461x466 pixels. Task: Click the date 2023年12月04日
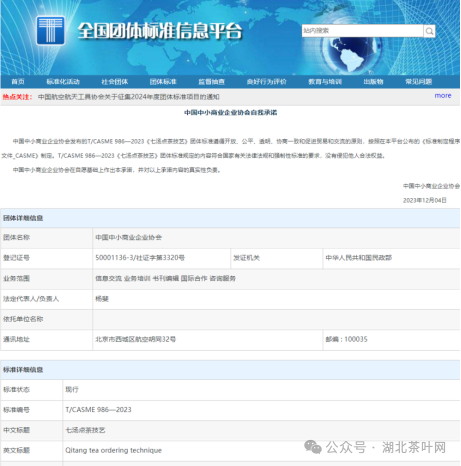(425, 200)
